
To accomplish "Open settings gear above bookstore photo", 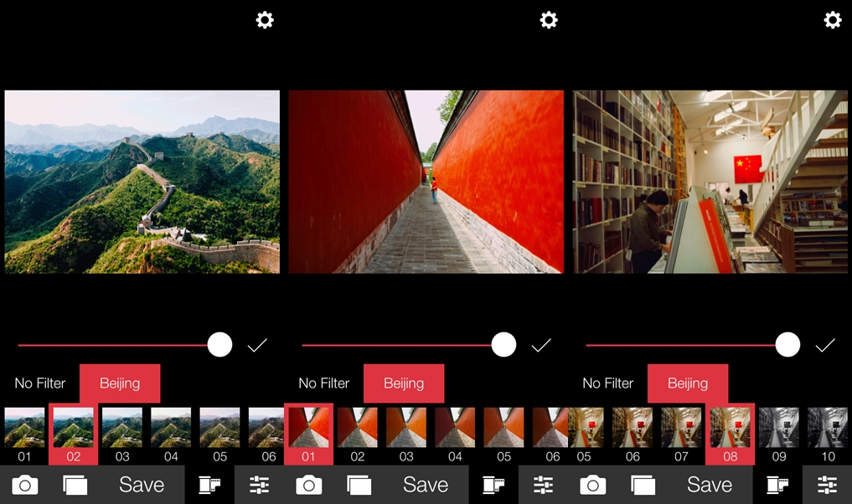I will [833, 20].
